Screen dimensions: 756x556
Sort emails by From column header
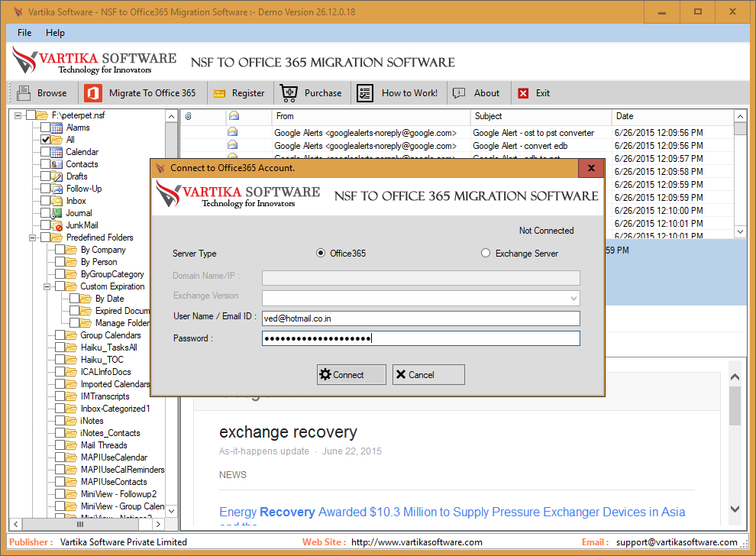click(370, 116)
